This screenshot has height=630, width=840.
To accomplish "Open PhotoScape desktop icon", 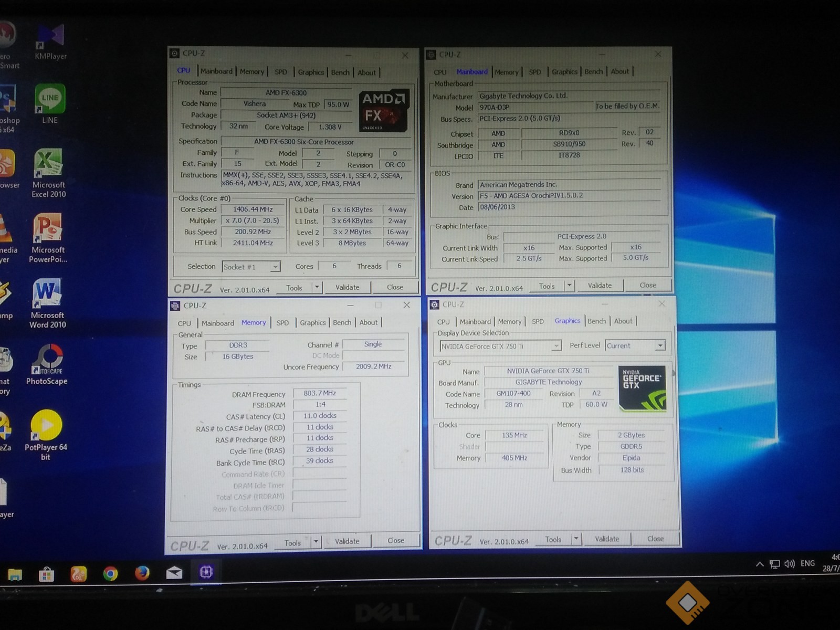I will tap(47, 365).
